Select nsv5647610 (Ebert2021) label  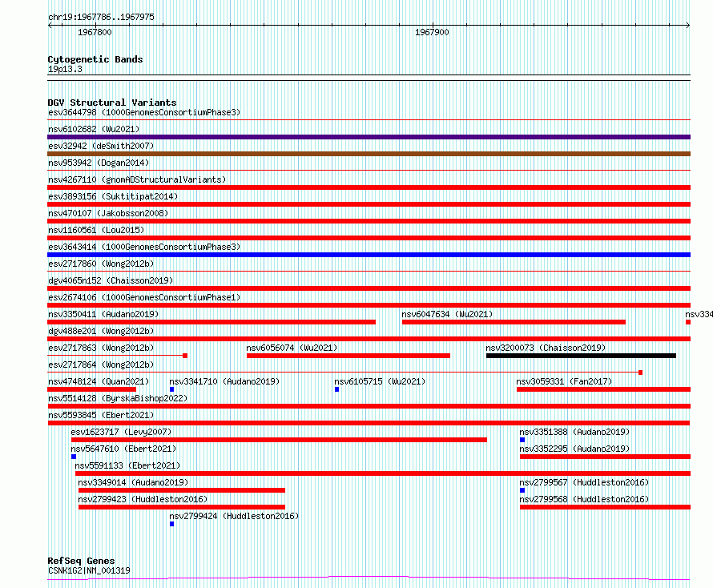click(123, 449)
